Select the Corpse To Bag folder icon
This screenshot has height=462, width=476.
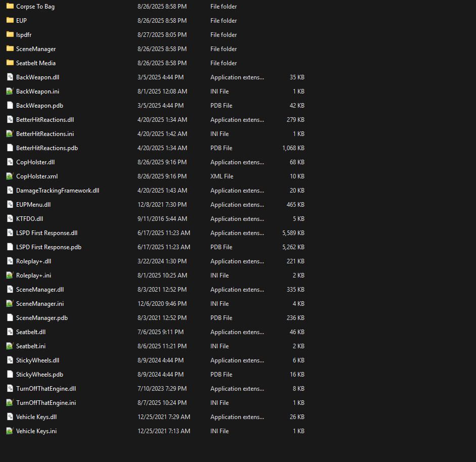10,6
